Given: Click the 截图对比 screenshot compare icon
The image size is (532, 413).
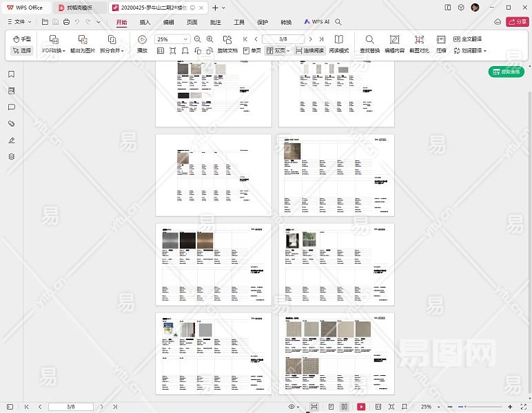Looking at the screenshot, I should [418, 41].
